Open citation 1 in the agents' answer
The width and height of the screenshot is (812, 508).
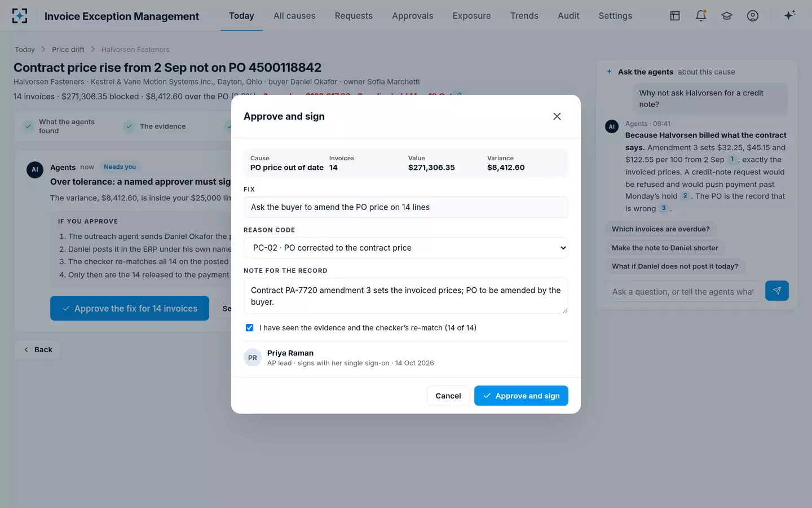click(732, 159)
